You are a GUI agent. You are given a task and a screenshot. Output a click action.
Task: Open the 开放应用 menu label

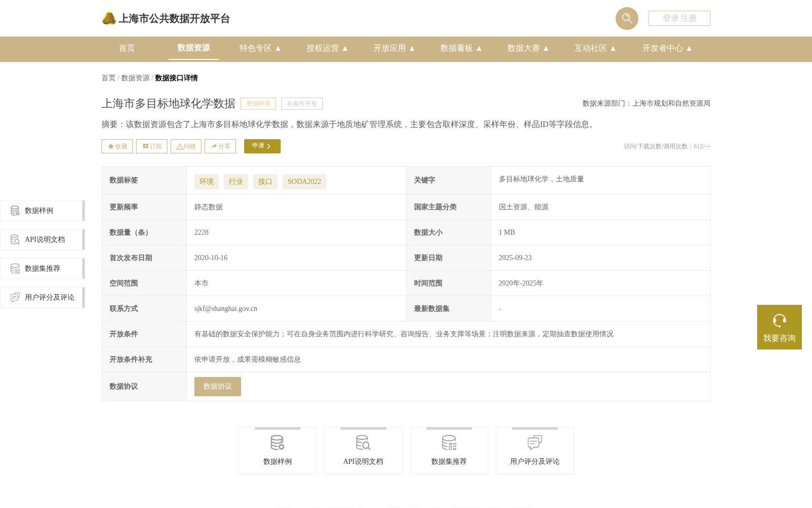point(390,48)
